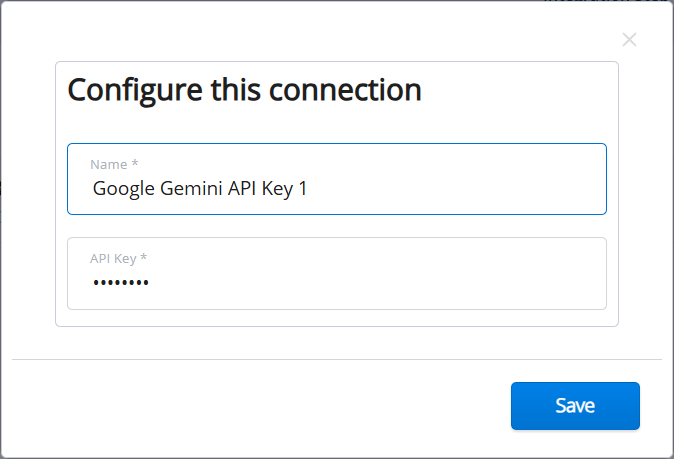The image size is (674, 459).
Task: Click the asterisk beside the API Key label
Action: [x=144, y=258]
